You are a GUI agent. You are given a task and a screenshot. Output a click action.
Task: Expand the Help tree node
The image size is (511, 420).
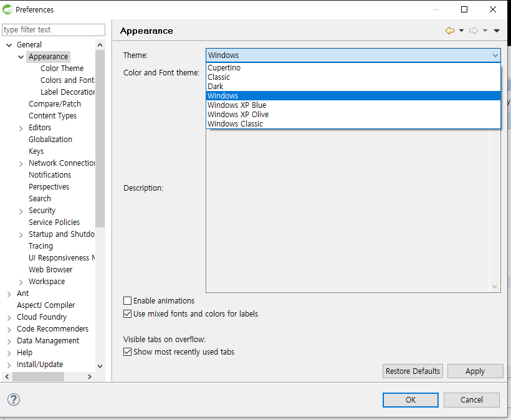coord(9,353)
